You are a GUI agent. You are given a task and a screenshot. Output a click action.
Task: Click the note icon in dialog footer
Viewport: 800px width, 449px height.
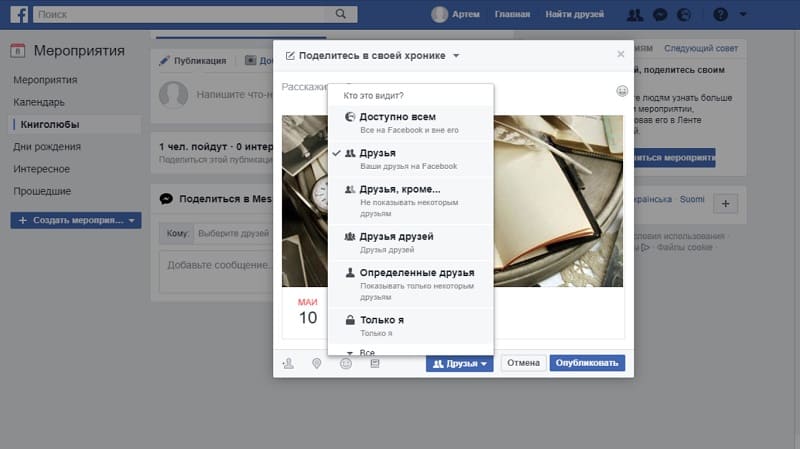coord(375,363)
